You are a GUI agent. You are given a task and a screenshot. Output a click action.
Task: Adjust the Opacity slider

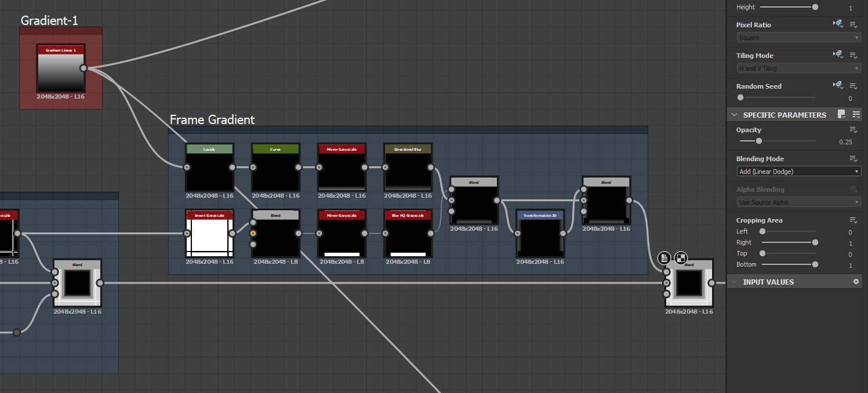pos(758,141)
